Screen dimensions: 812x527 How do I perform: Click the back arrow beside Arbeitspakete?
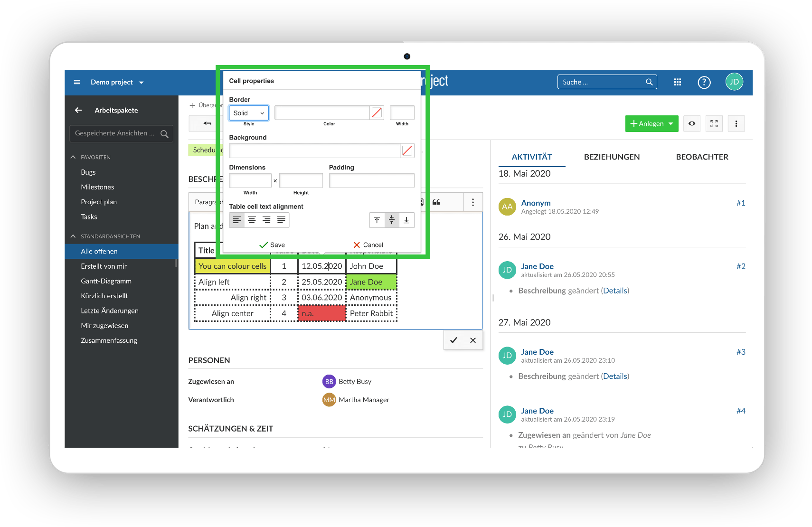(x=78, y=110)
